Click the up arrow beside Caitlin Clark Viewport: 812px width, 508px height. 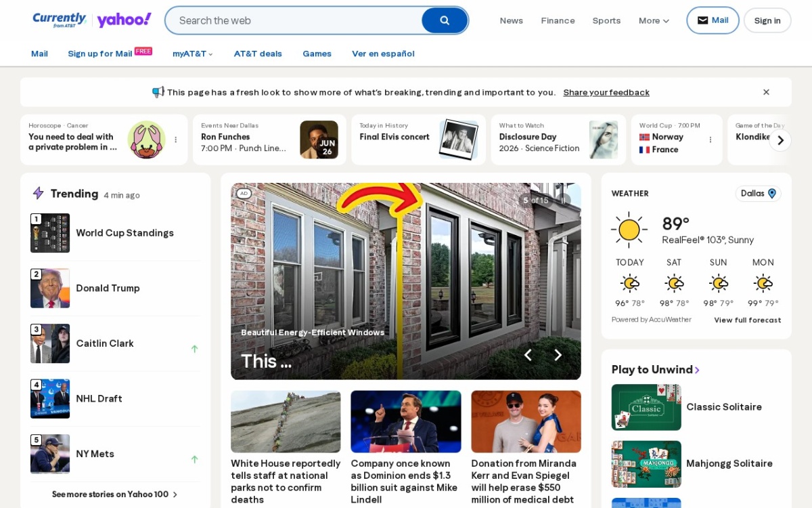pyautogui.click(x=194, y=349)
